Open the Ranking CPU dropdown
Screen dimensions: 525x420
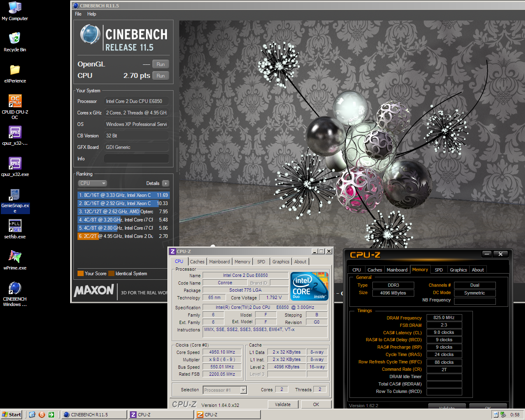click(92, 183)
